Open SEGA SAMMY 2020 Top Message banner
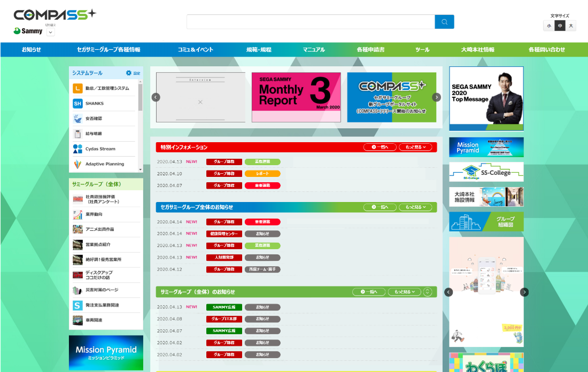The image size is (588, 372). point(486,99)
